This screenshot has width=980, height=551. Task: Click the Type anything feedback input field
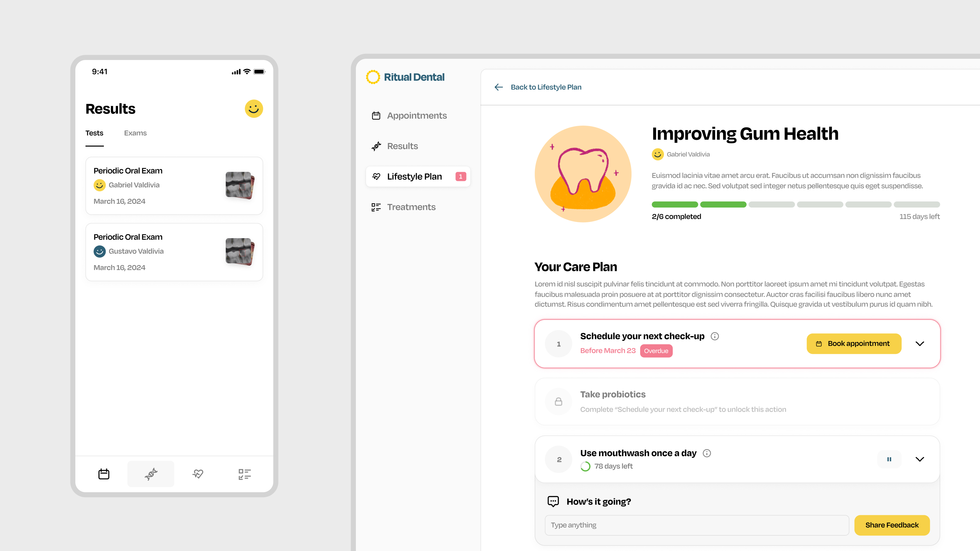tap(697, 525)
